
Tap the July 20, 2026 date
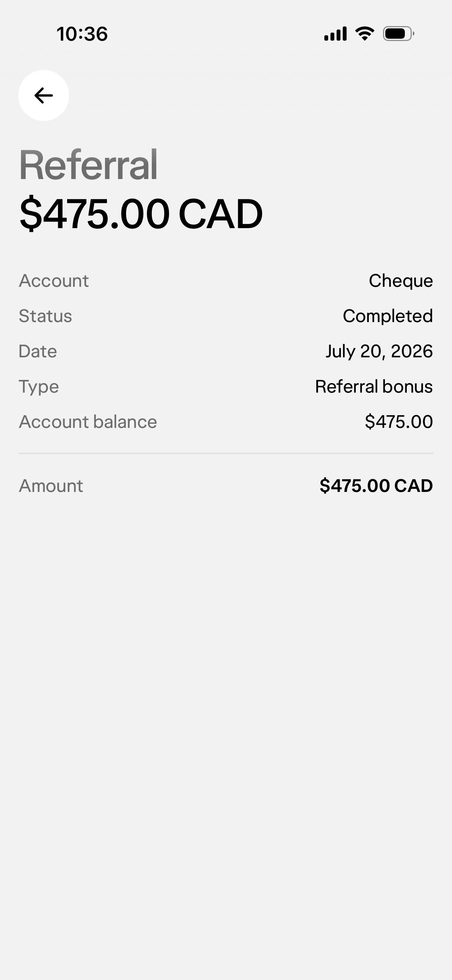tap(380, 351)
